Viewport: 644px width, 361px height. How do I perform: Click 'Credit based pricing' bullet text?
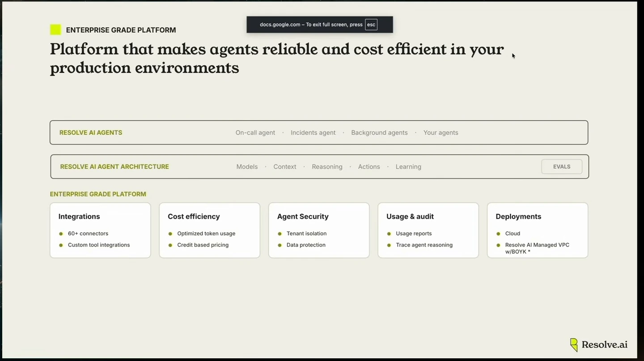pos(203,245)
